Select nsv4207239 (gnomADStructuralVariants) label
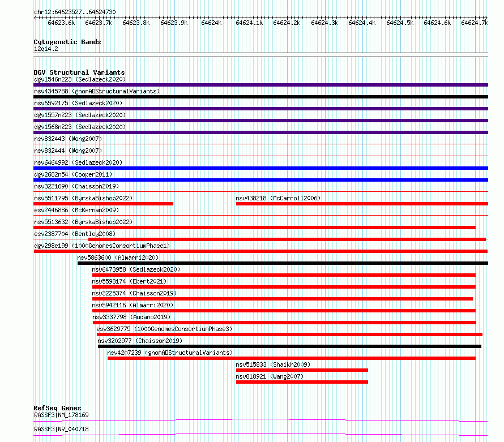Image resolution: width=504 pixels, height=442 pixels. coord(170,353)
